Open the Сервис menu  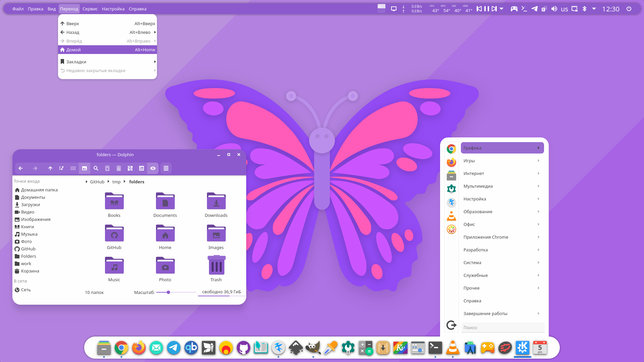pos(90,9)
